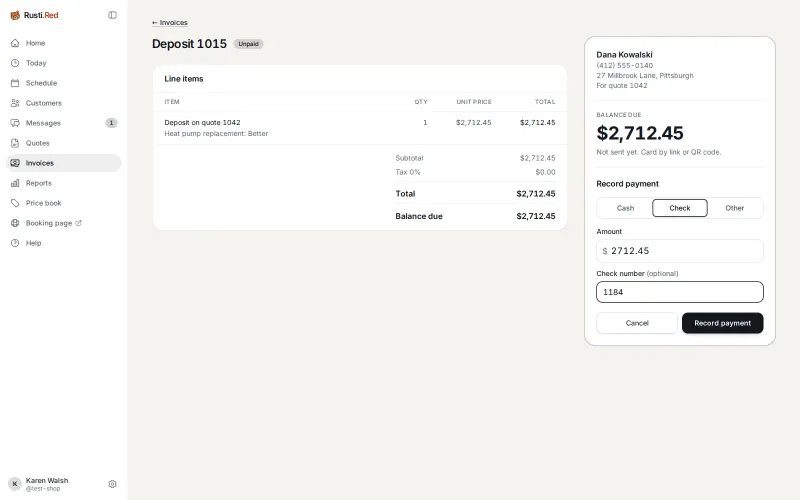Click the Deposit 1015 heading
Screen dimensions: 800x500
189,44
